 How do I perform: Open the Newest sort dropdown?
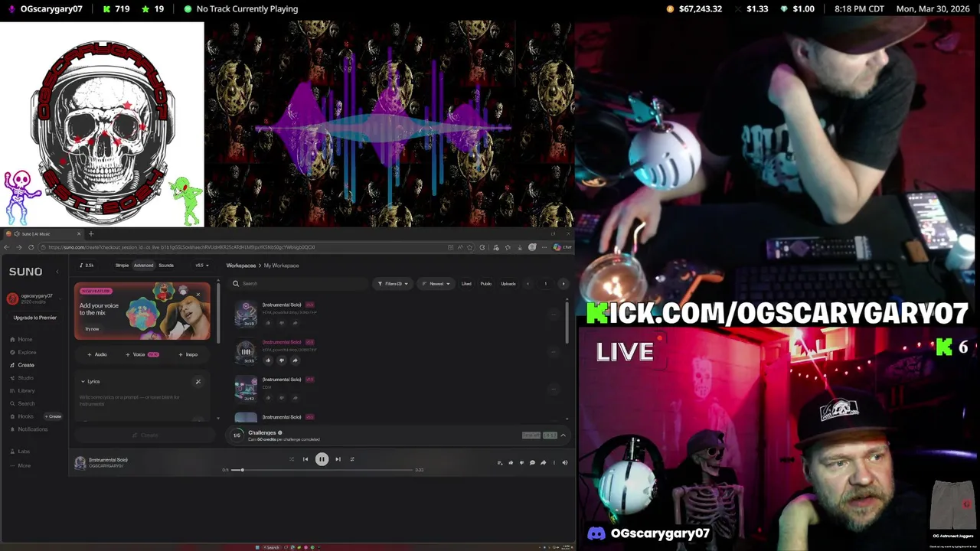coord(438,283)
